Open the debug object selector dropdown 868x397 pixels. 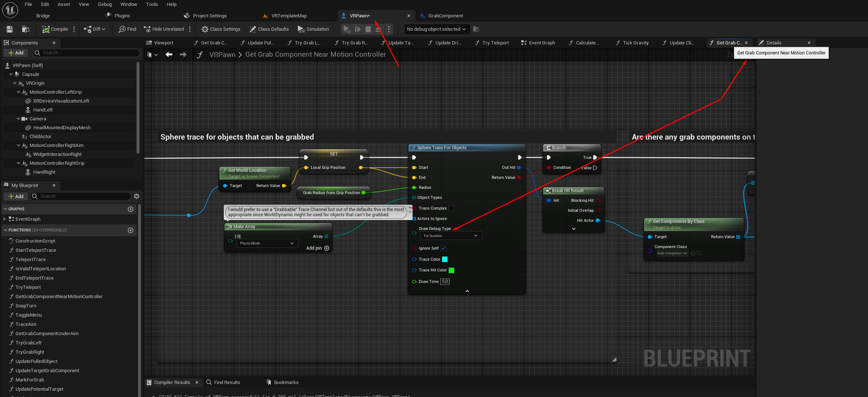436,29
